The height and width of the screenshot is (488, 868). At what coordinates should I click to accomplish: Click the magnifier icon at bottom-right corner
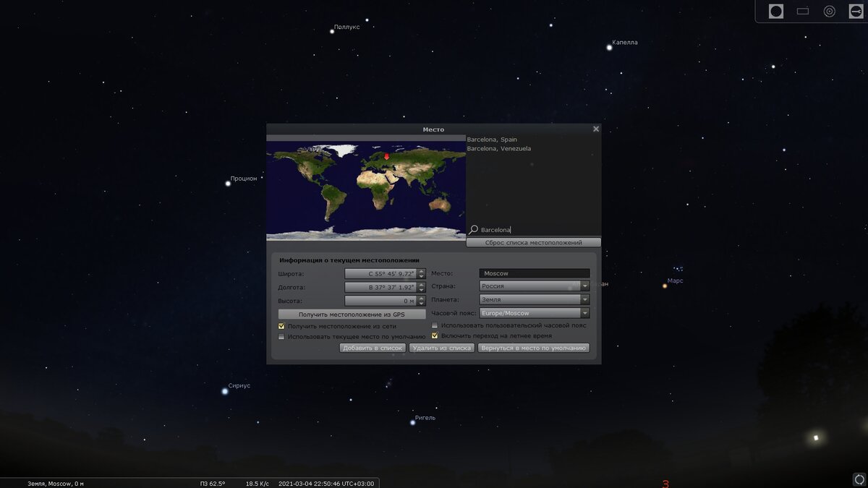[x=858, y=478]
